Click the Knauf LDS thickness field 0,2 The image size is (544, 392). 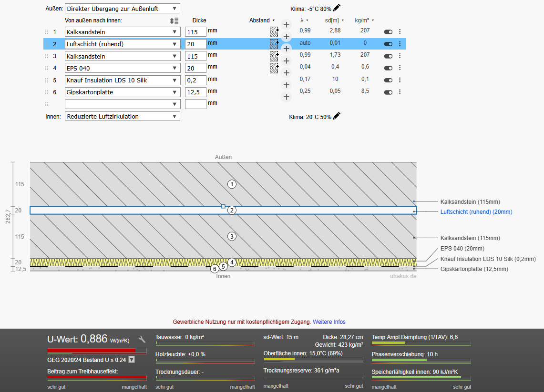click(x=195, y=80)
